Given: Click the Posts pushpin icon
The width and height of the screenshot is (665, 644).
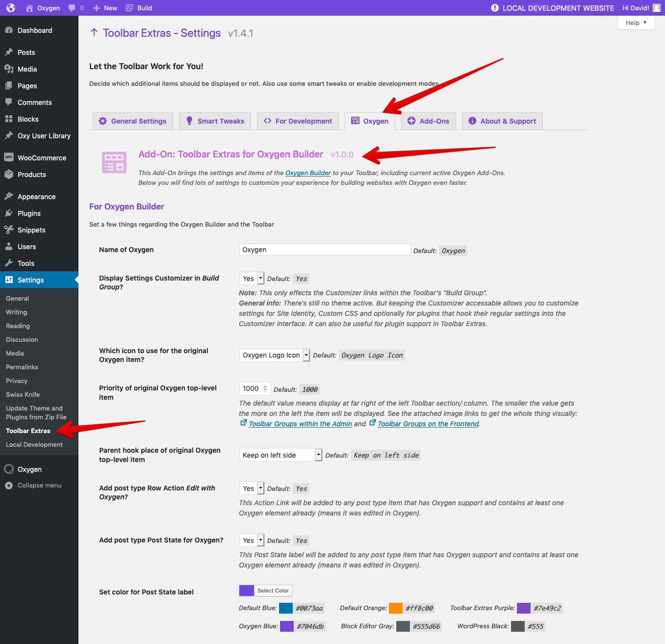Looking at the screenshot, I should click(x=9, y=52).
